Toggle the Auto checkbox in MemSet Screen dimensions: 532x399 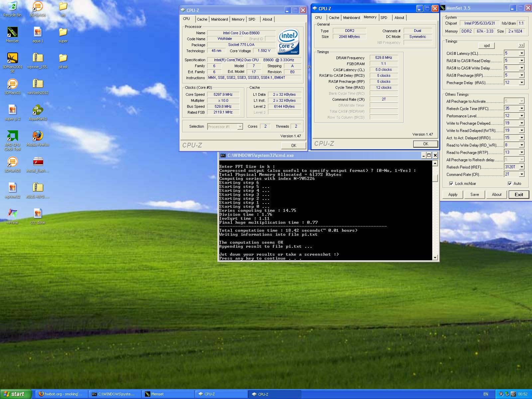pyautogui.click(x=510, y=184)
